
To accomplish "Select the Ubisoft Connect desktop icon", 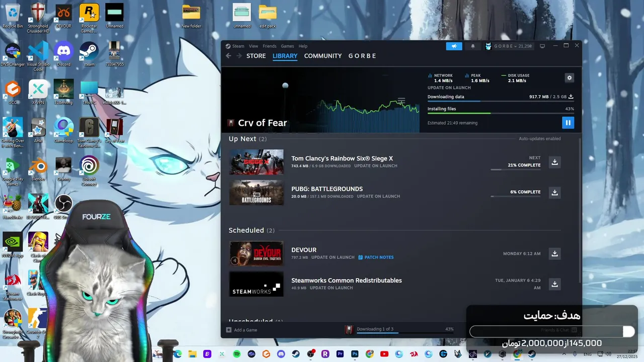I will pos(89,171).
